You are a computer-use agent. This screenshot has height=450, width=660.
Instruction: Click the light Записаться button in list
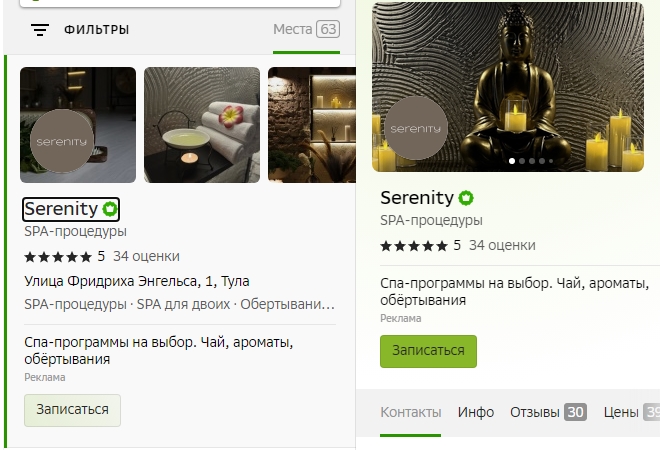(72, 410)
